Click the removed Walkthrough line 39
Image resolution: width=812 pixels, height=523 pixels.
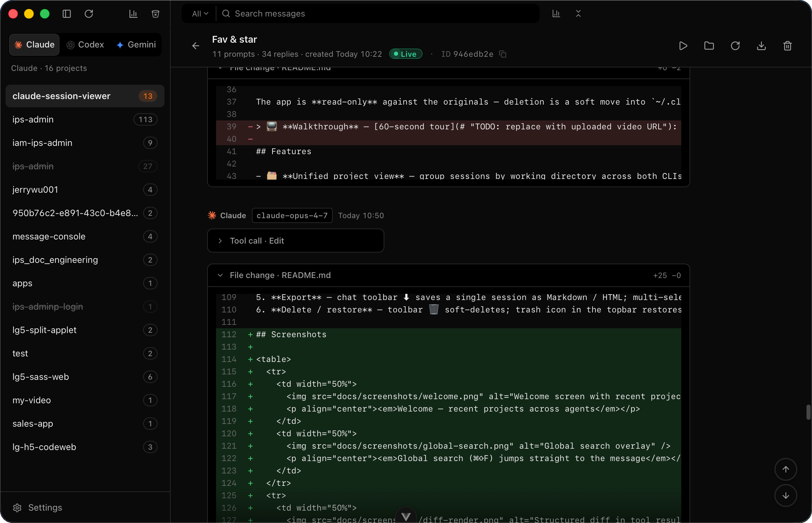[x=449, y=127]
